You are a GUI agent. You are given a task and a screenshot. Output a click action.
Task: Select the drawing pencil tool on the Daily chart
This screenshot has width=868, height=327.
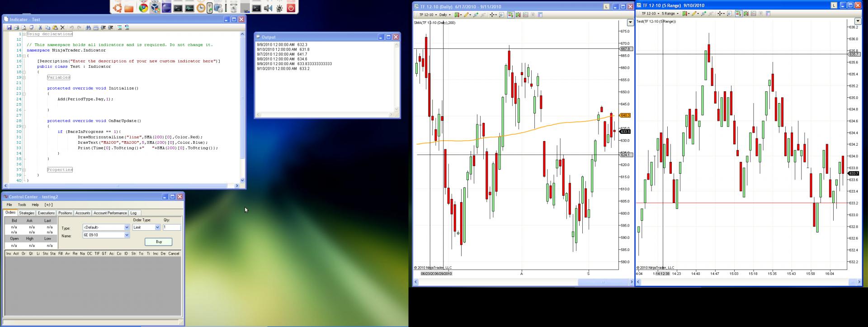pos(467,15)
